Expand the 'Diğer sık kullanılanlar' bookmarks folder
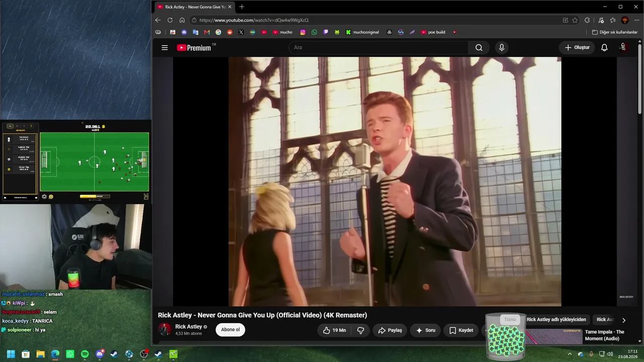644x362 pixels. click(x=615, y=32)
